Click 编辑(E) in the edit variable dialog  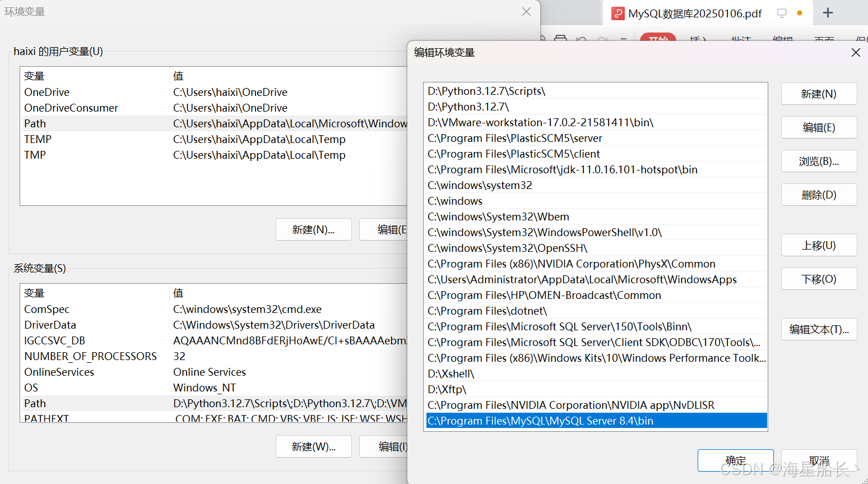819,127
